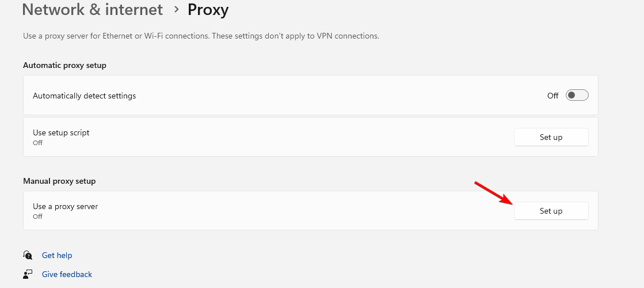
Task: Click Set up for Use setup script
Action: tap(551, 137)
